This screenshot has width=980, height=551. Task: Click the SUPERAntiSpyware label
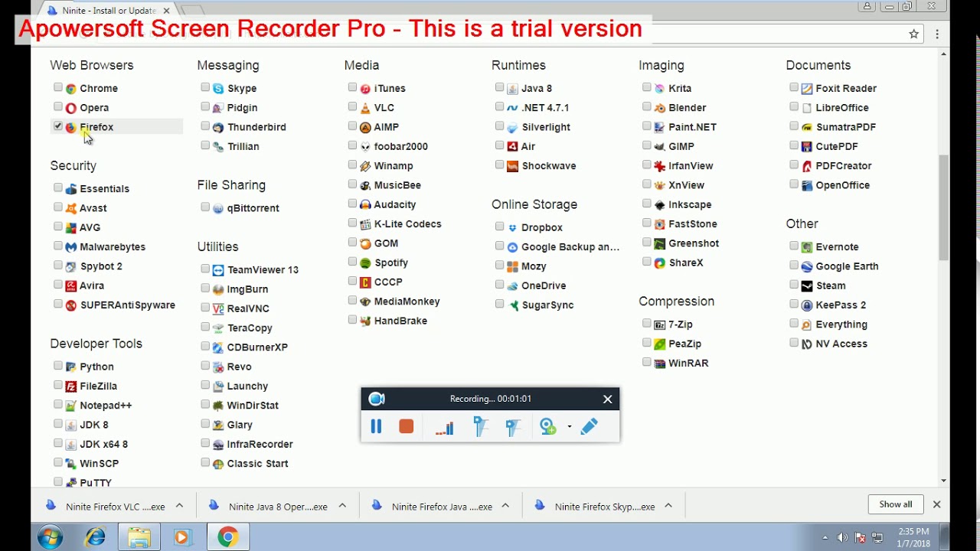click(x=128, y=305)
